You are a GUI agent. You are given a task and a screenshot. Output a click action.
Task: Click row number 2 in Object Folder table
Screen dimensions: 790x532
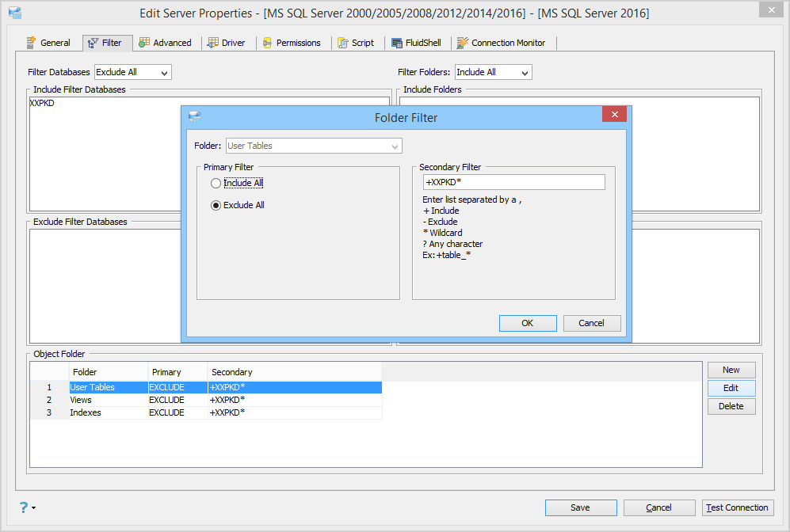click(49, 400)
